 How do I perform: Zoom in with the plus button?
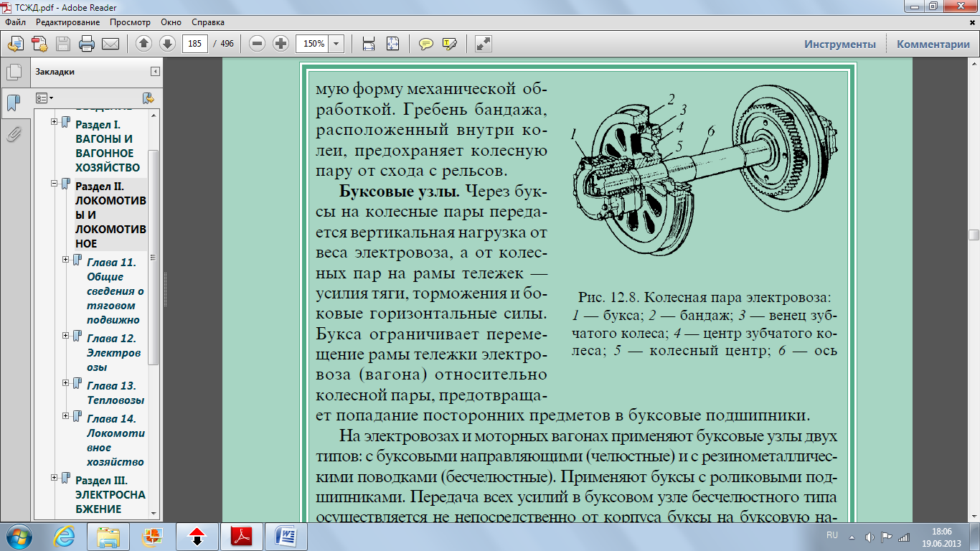[x=281, y=44]
